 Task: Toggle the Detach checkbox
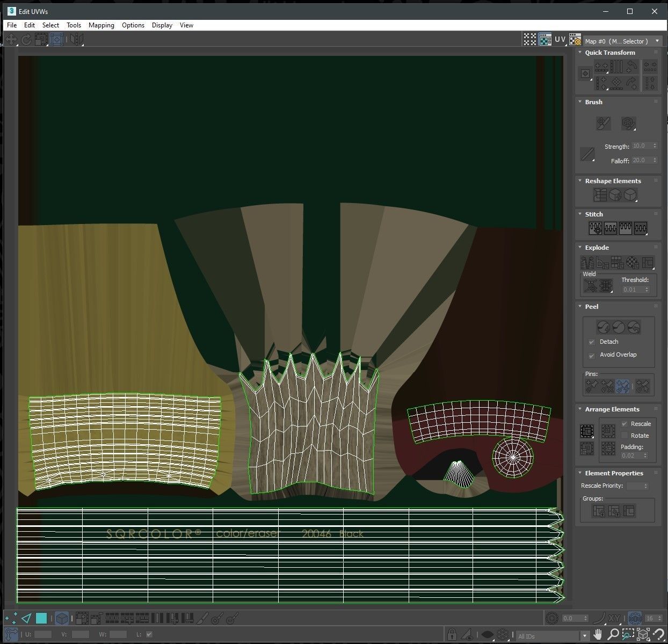point(592,342)
